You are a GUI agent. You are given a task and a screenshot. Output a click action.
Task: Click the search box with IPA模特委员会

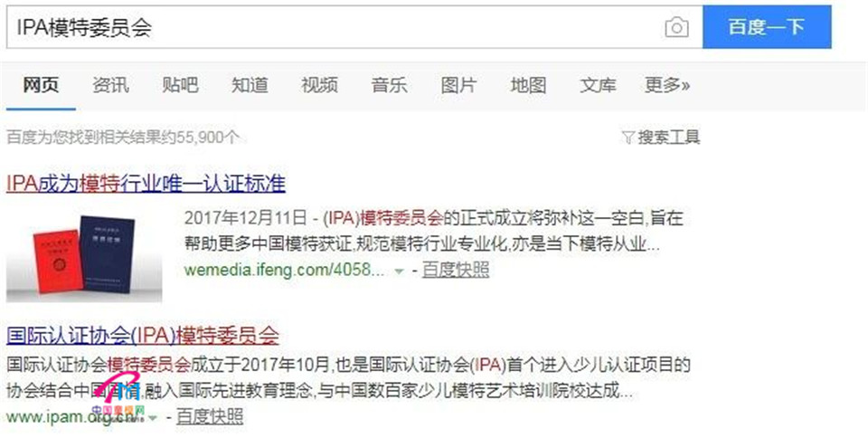[354, 27]
